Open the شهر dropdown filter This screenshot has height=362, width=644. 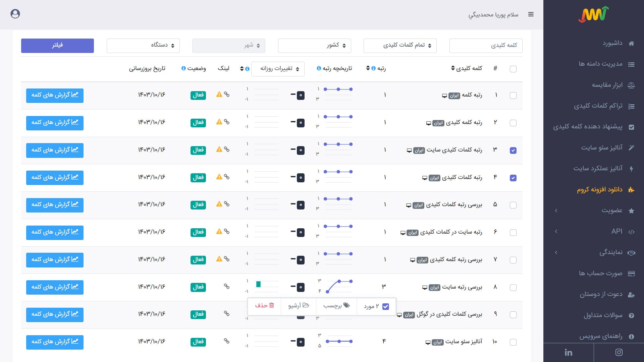(228, 46)
